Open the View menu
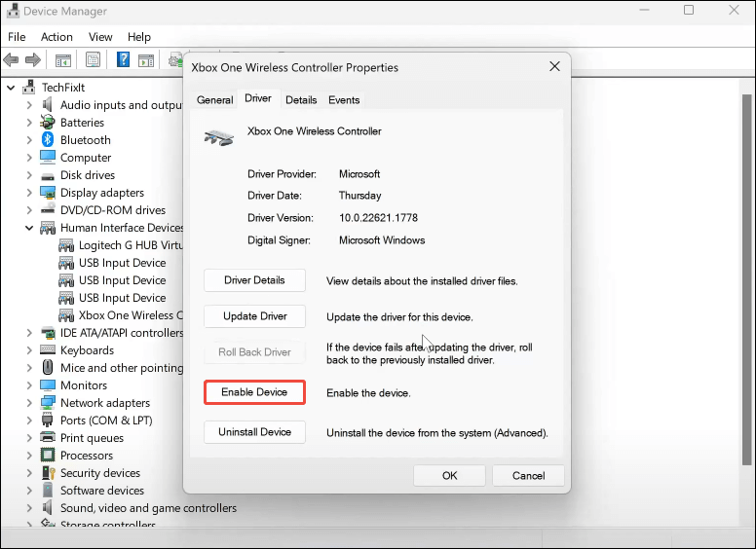Viewport: 756px width, 549px height. point(100,37)
